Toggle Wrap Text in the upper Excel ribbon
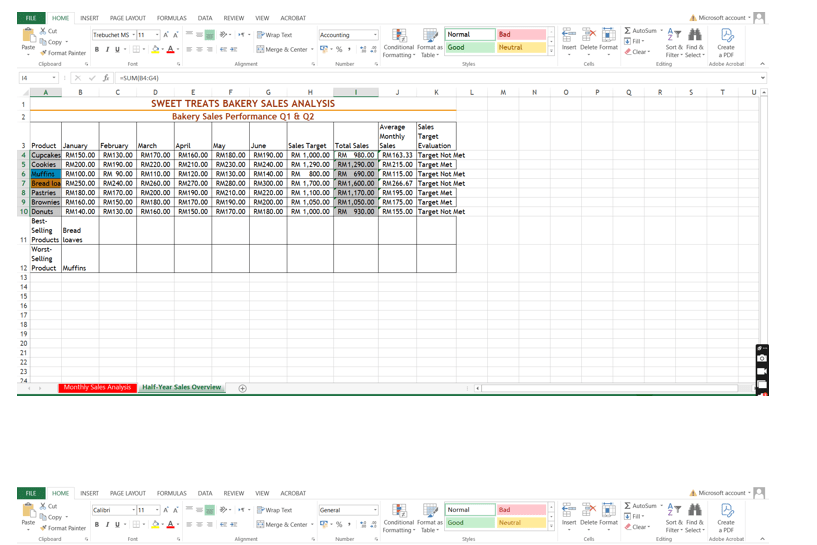The height and width of the screenshot is (545, 817). tap(275, 35)
